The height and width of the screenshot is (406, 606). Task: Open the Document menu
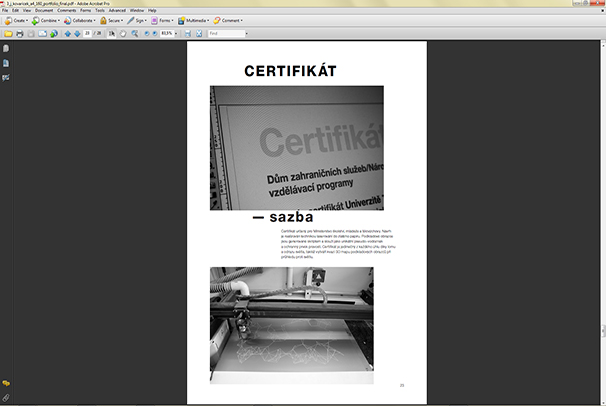pyautogui.click(x=44, y=10)
